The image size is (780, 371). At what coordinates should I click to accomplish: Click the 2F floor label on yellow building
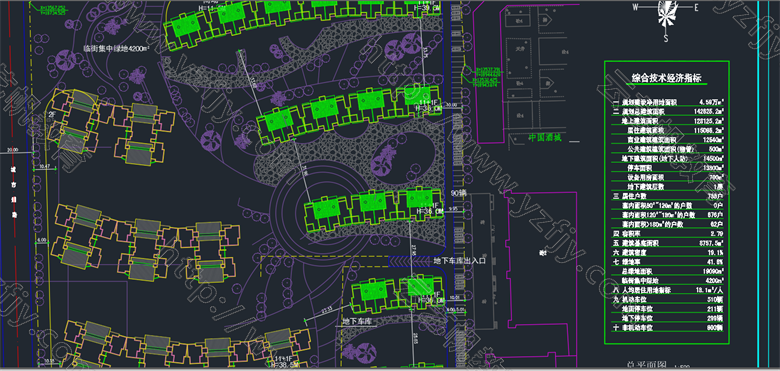tap(51, 114)
